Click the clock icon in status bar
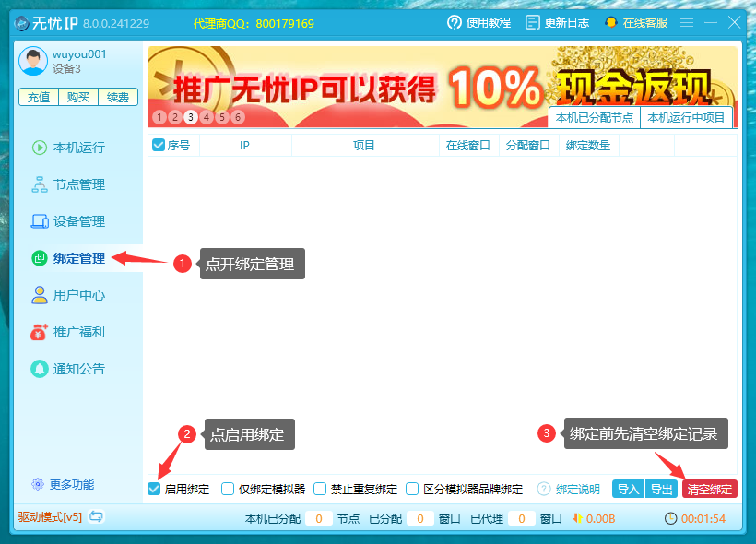756x544 pixels. click(670, 518)
